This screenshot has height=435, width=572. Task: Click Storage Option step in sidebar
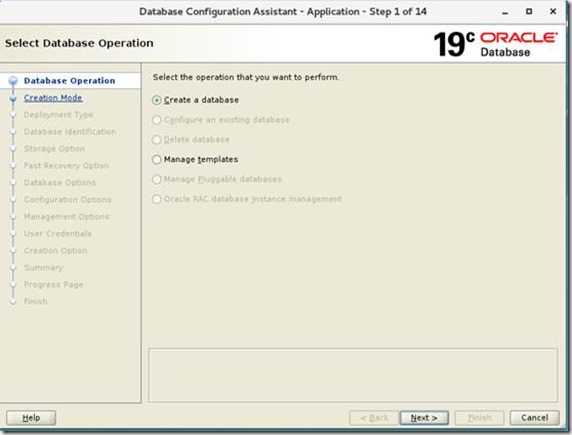click(x=54, y=149)
